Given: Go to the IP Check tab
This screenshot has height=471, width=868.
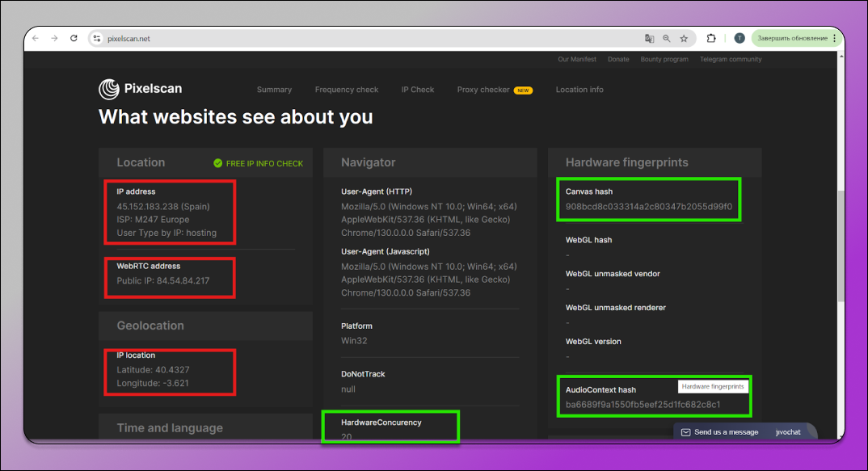Looking at the screenshot, I should 418,90.
